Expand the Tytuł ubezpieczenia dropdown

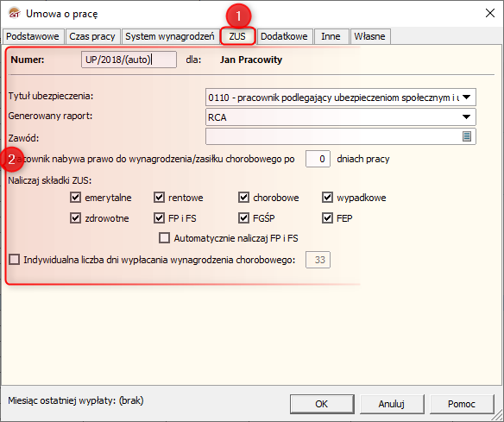466,97
